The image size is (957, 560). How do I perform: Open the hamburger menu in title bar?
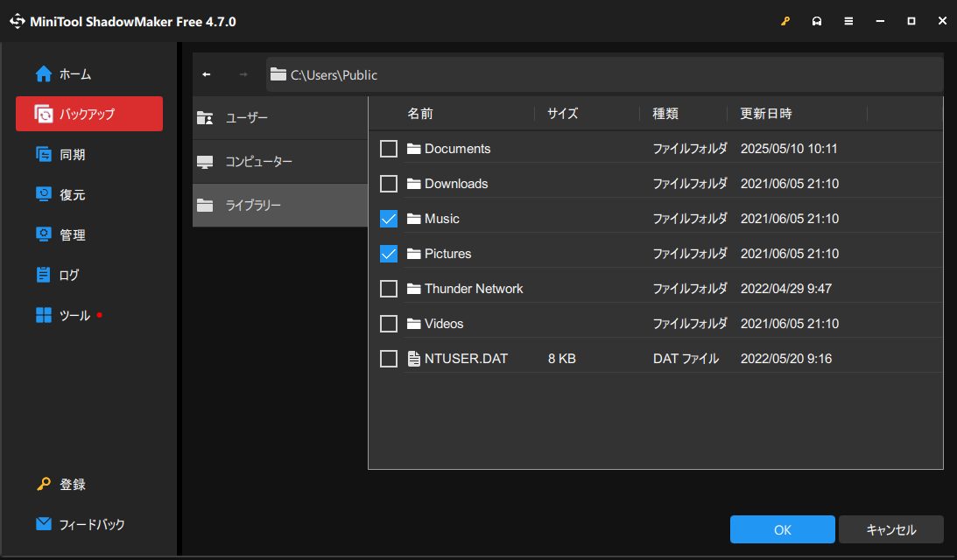(848, 21)
